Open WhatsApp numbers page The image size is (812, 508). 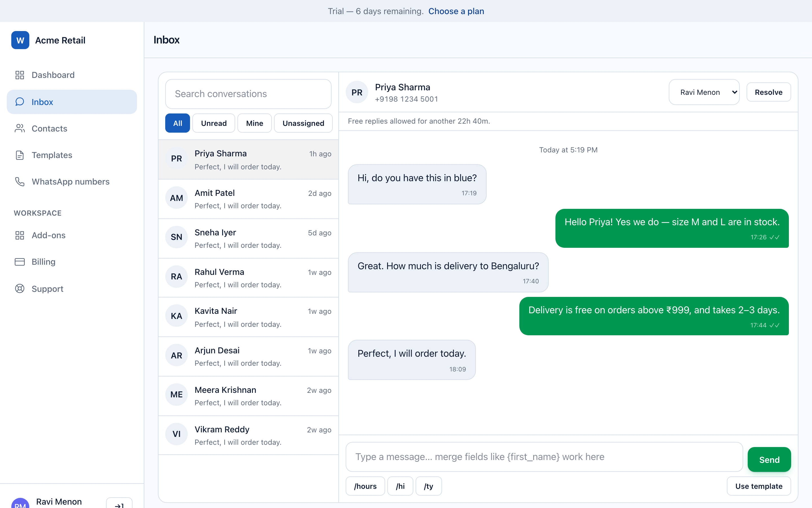[72, 181]
